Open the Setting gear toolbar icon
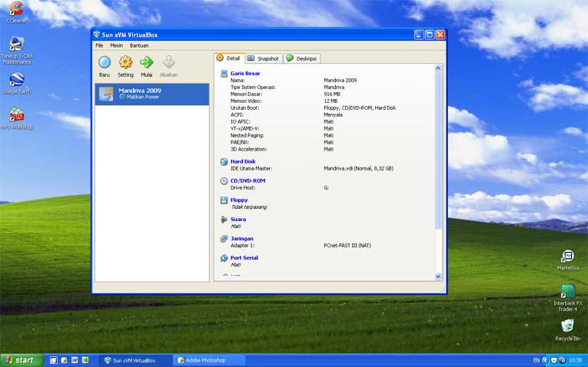This screenshot has width=588, height=367. 125,62
